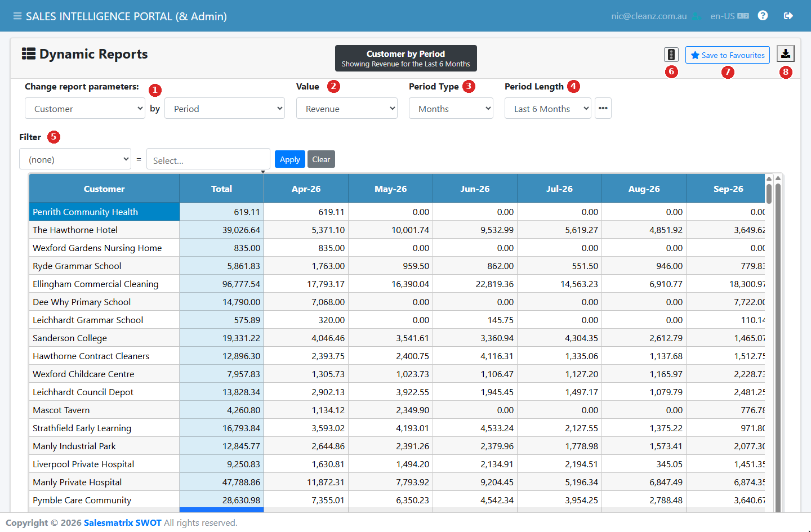
Task: Expand the Revenue value dropdown
Action: pyautogui.click(x=347, y=108)
